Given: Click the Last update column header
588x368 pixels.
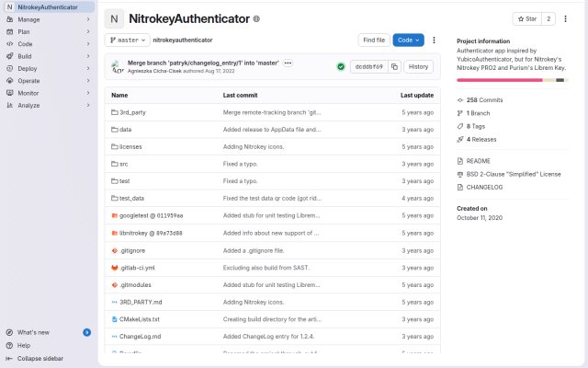Looking at the screenshot, I should (x=417, y=96).
